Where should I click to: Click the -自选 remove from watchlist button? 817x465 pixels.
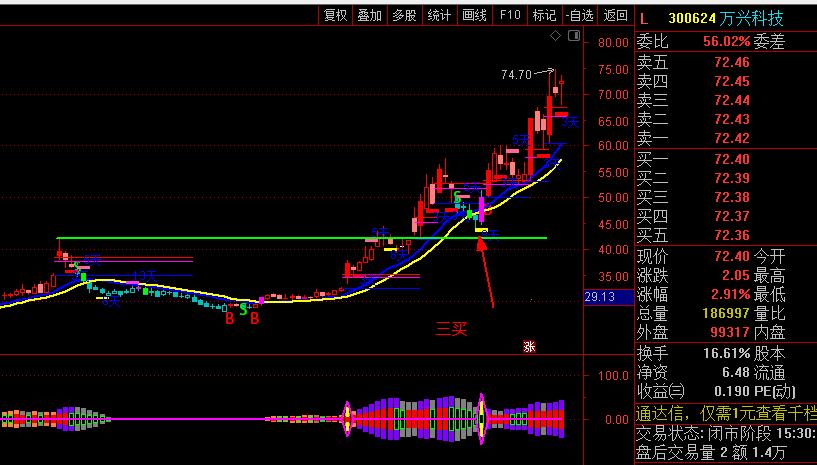(x=579, y=15)
